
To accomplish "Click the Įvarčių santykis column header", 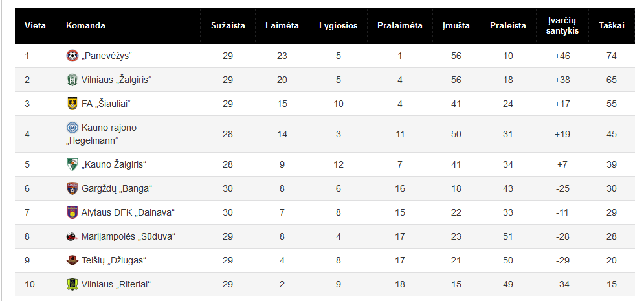I will [x=562, y=25].
